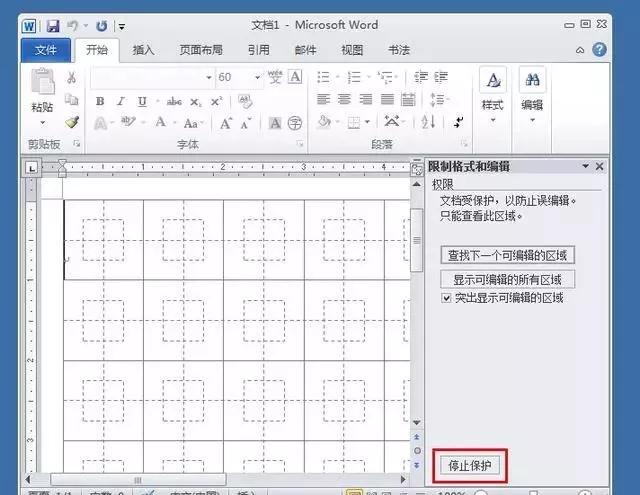Open the font size 60 dropdown

(x=258, y=77)
